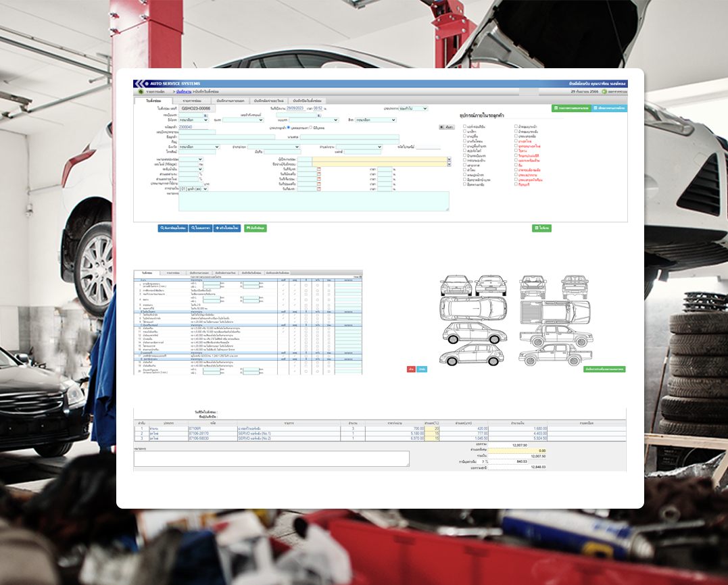The width and height of the screenshot is (728, 585).
Task: Tick the นาฬิกา (clock) equipment checkbox
Action: (464, 131)
